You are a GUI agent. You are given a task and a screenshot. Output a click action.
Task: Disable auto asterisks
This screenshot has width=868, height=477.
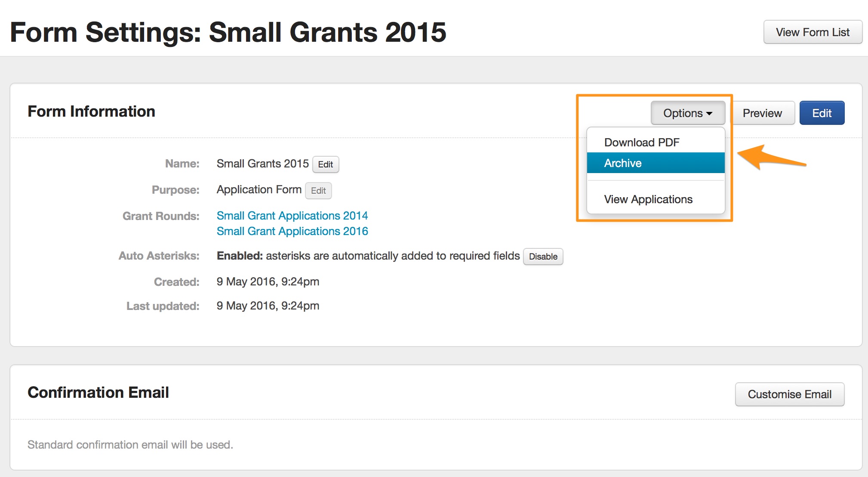[543, 257]
